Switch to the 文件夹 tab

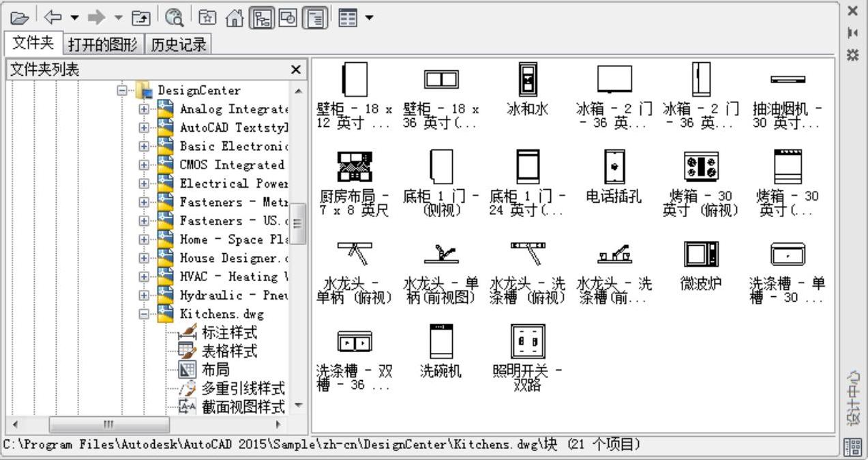coord(33,43)
